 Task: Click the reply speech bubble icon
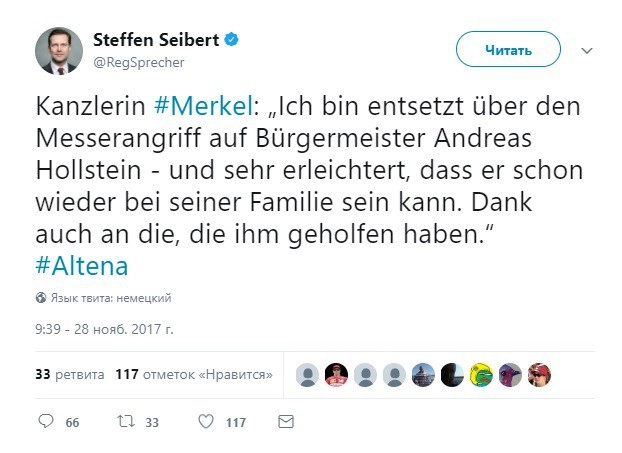pos(46,422)
